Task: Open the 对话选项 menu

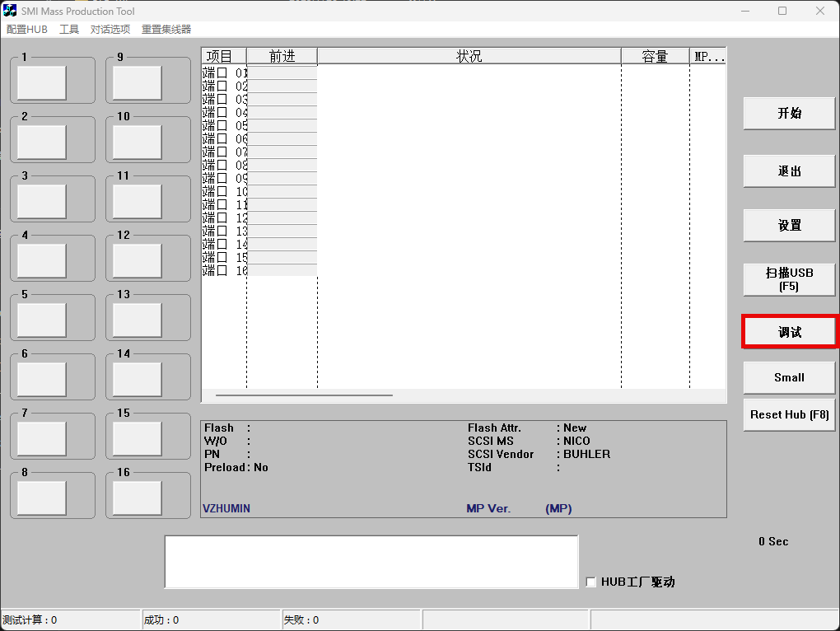Action: 110,30
